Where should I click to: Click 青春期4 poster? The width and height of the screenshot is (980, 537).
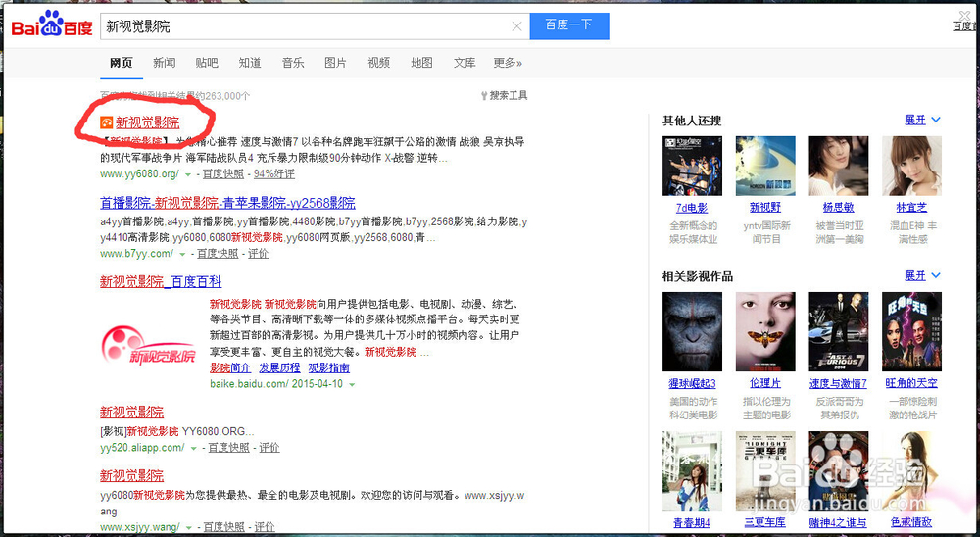pyautogui.click(x=692, y=470)
